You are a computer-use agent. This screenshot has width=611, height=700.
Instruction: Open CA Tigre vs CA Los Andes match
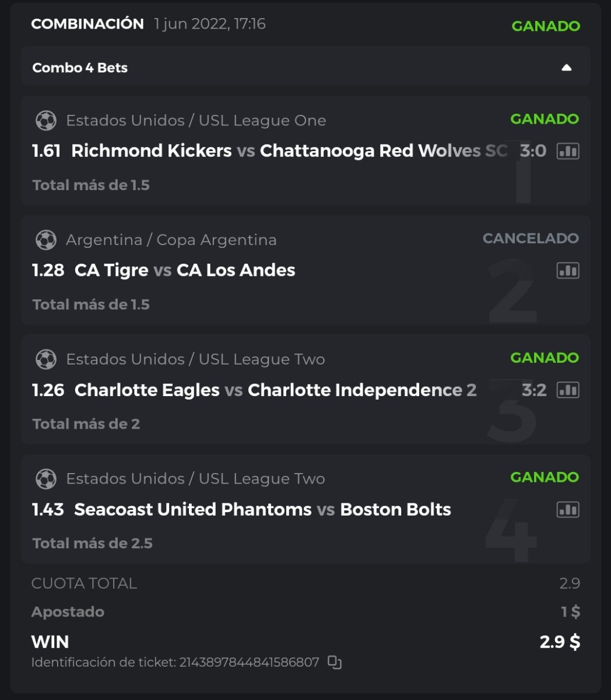click(x=185, y=271)
